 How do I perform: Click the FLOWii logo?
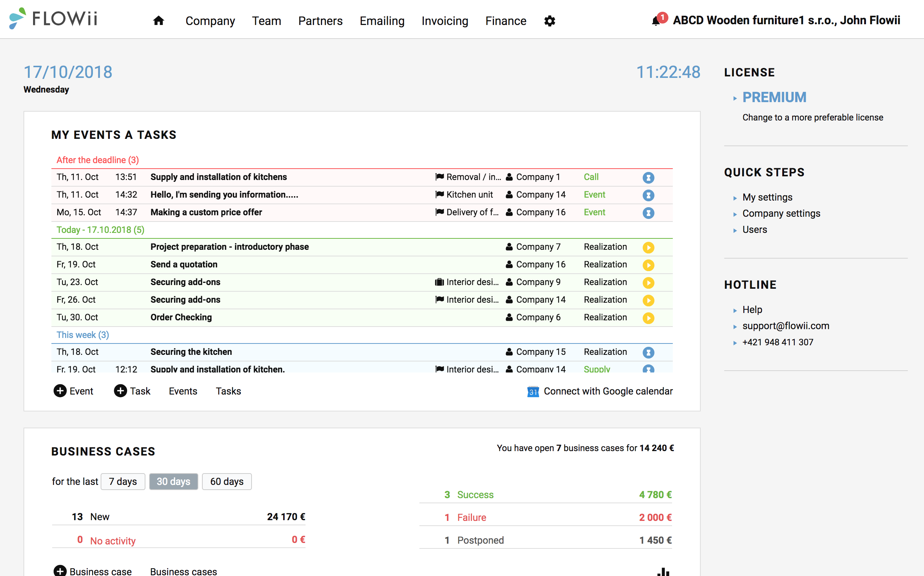coord(53,18)
